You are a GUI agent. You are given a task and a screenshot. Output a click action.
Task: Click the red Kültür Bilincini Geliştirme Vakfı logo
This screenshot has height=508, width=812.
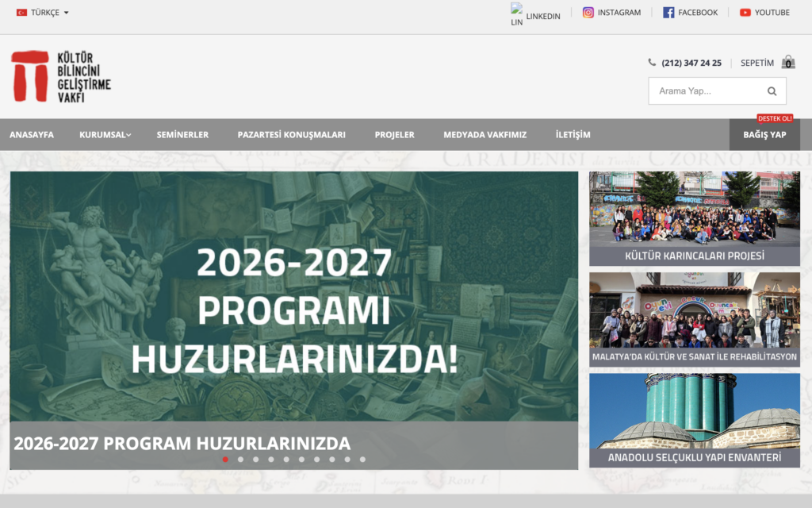pyautogui.click(x=61, y=77)
